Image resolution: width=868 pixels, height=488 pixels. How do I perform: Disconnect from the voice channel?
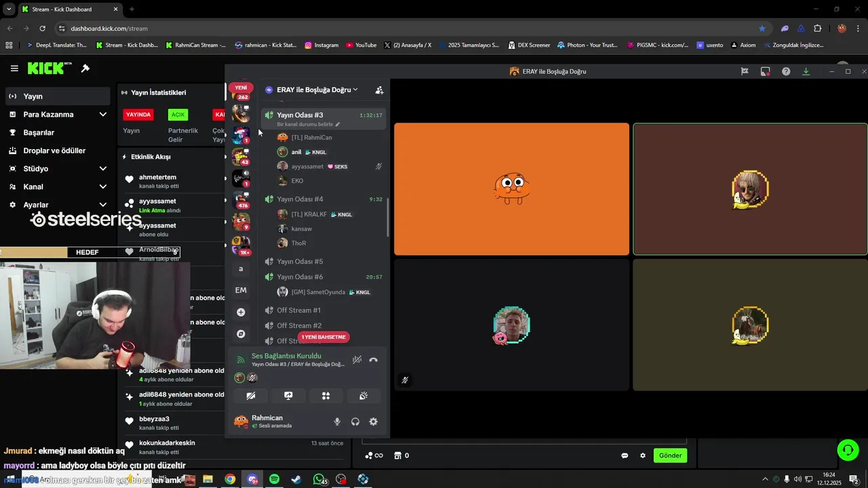coord(373,360)
